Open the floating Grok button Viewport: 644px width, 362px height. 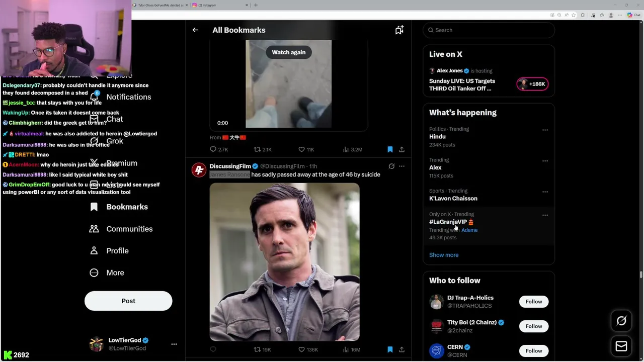pyautogui.click(x=621, y=321)
